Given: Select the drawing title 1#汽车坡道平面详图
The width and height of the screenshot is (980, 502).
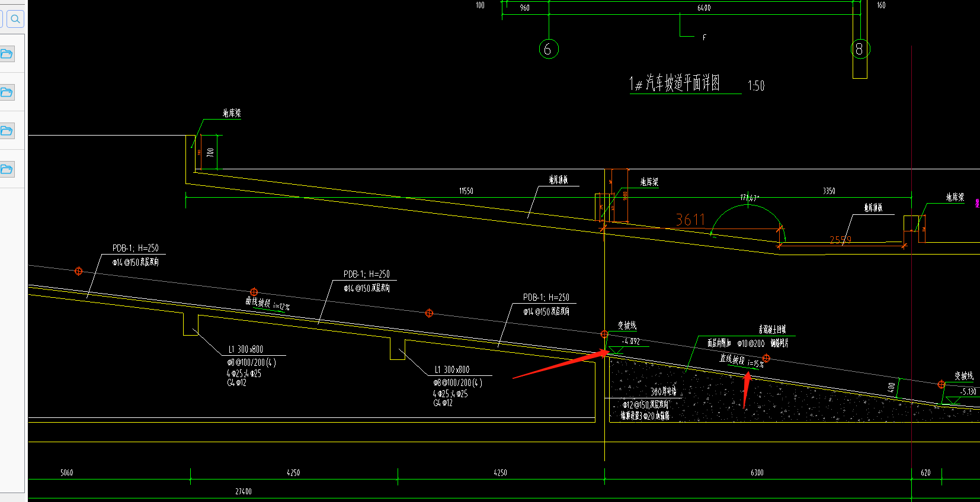Looking at the screenshot, I should [674, 83].
